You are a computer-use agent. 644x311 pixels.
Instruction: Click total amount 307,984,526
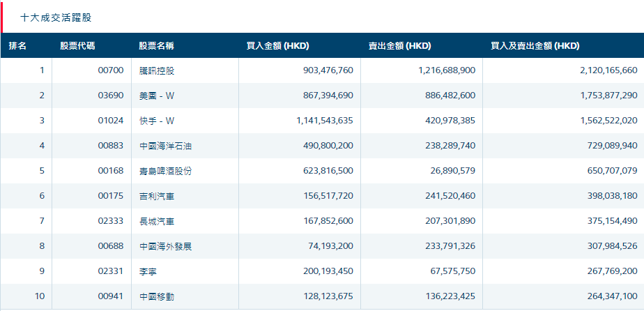pos(613,246)
